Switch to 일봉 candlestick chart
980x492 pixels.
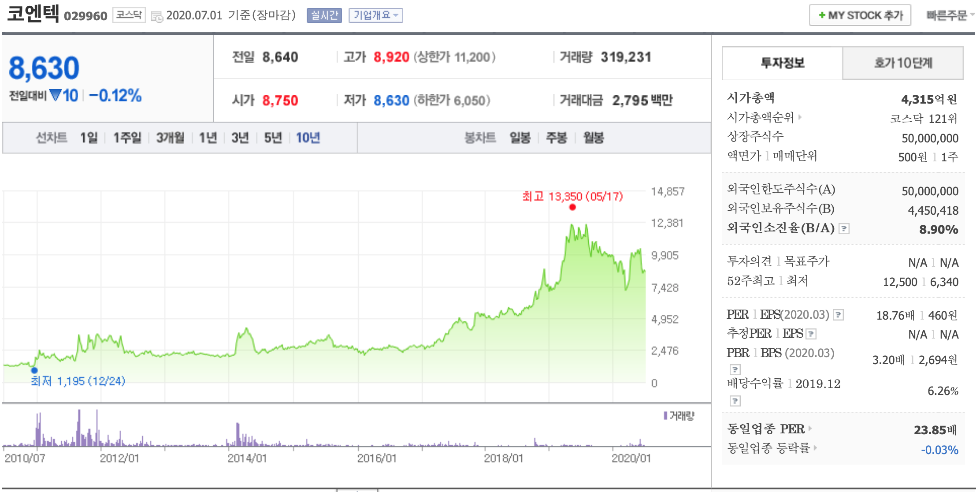[x=520, y=138]
